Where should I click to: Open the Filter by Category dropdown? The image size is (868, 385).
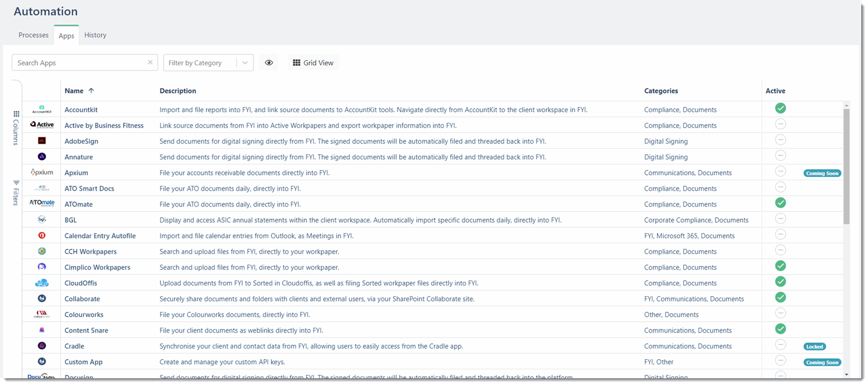(208, 62)
